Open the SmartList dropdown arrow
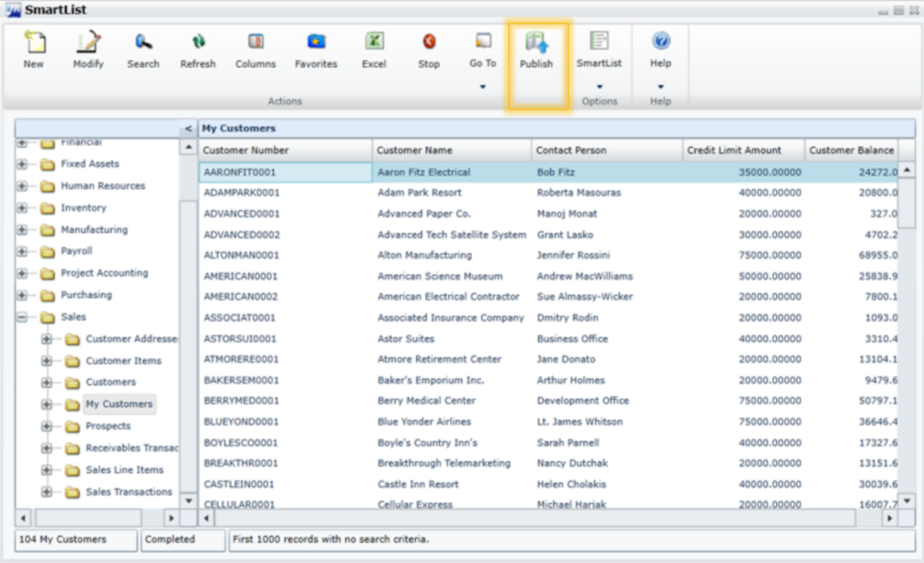This screenshot has width=924, height=563. coord(599,87)
